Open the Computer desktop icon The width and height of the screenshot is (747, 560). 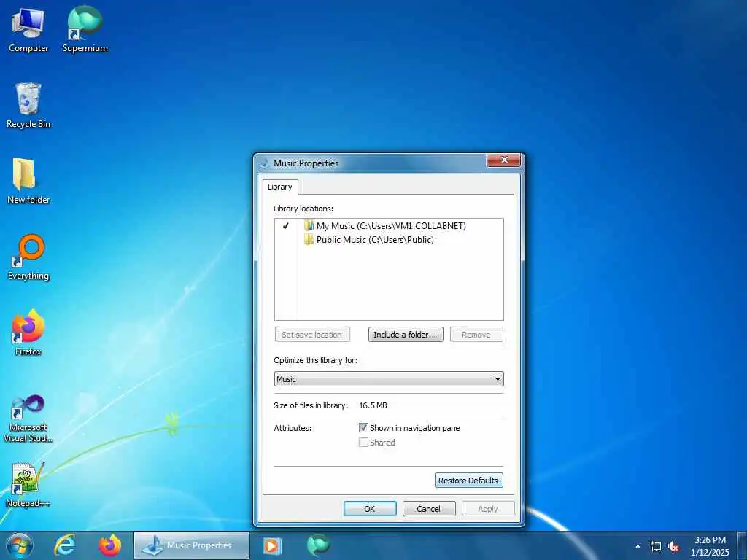tap(28, 29)
